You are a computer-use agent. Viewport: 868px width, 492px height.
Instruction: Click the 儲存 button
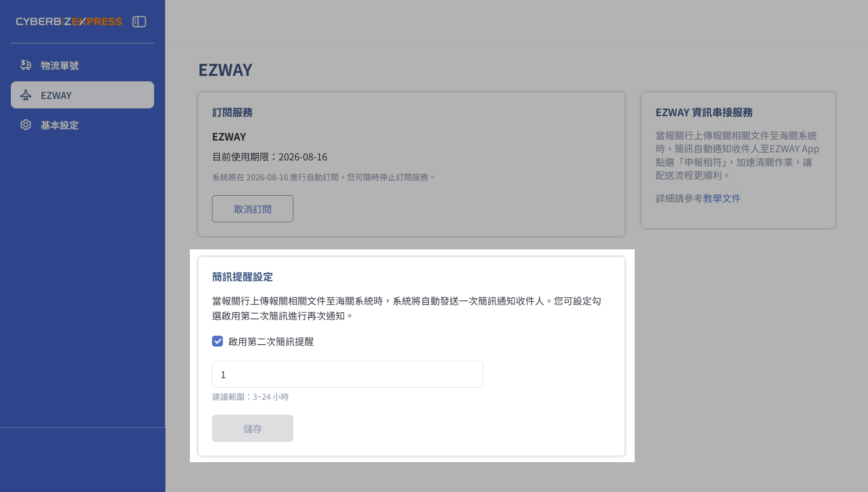[253, 428]
